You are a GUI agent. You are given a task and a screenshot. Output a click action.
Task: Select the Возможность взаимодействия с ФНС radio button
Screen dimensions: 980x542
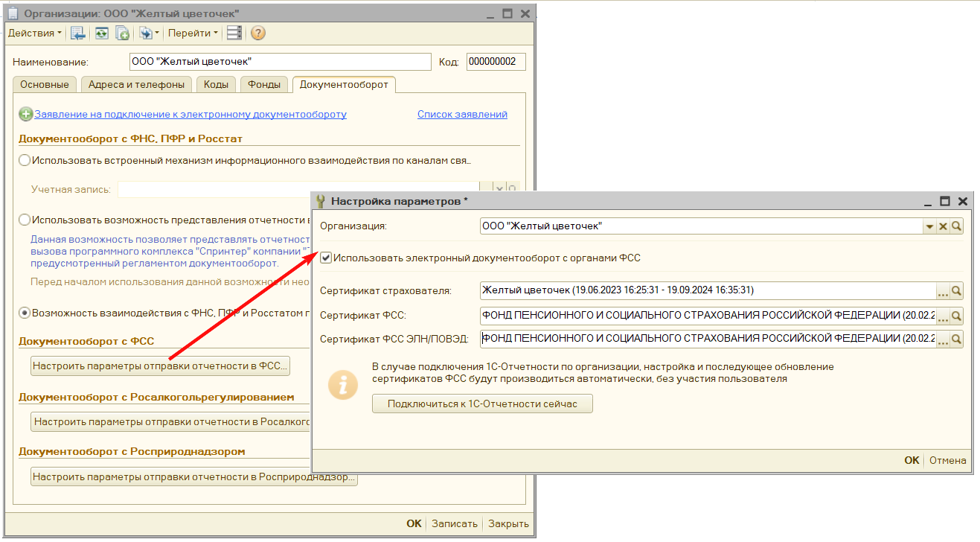point(25,313)
